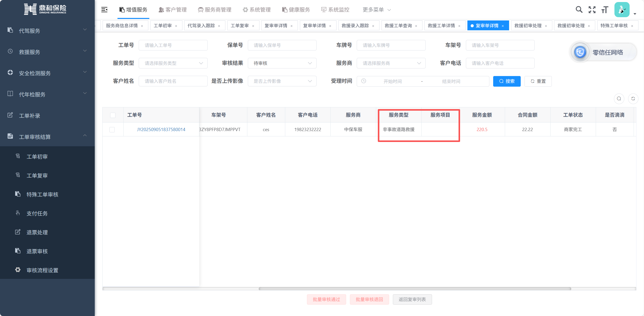Click the horizontal table scrollbar
Screen dimensions: 644x316
coord(414,288)
